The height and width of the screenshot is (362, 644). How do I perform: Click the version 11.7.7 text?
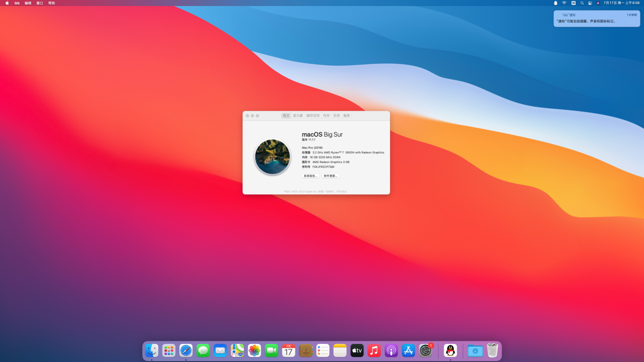click(308, 140)
